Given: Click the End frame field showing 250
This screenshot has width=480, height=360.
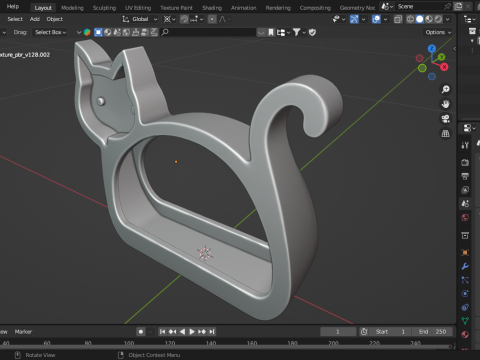Looking at the screenshot, I should (432, 332).
